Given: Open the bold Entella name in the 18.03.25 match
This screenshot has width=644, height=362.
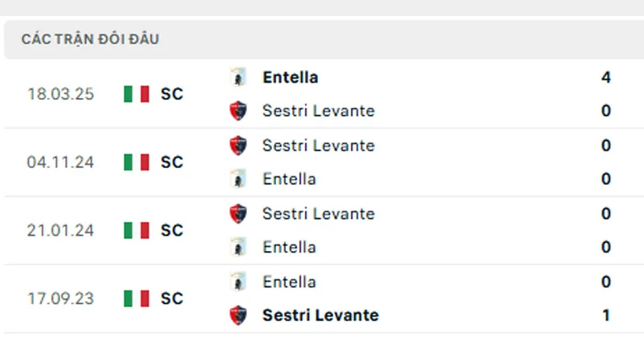Looking at the screenshot, I should [x=290, y=77].
